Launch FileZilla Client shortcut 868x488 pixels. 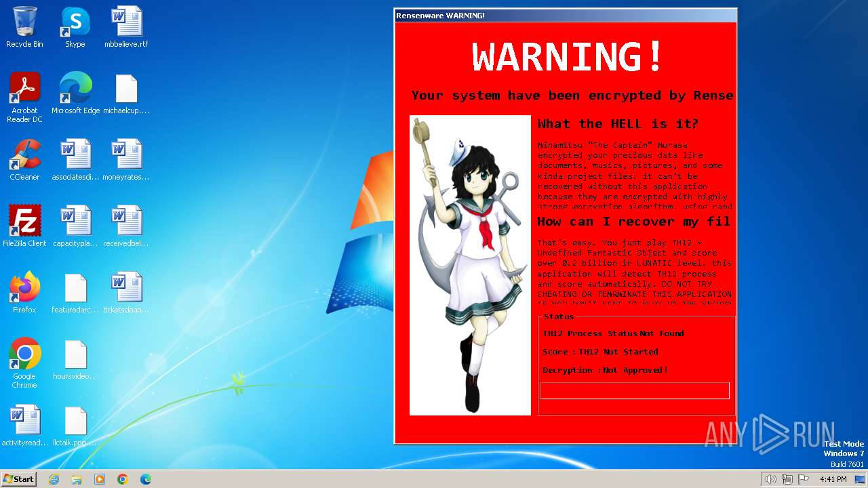[24, 226]
